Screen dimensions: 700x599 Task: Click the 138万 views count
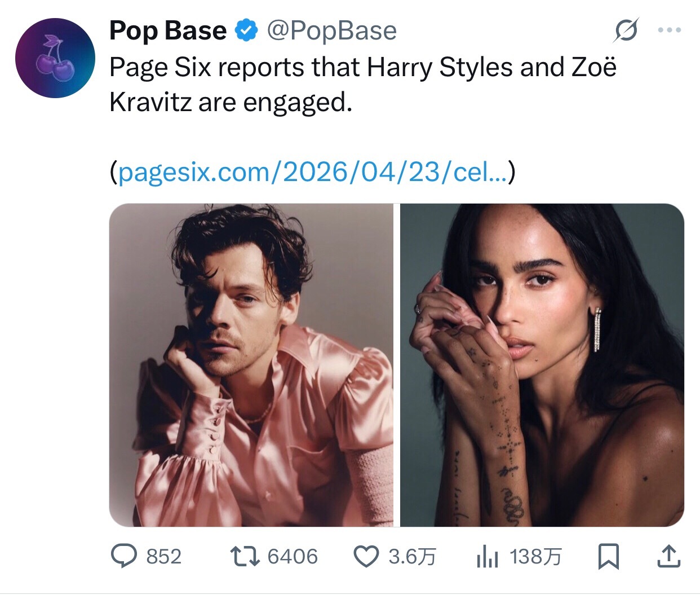[x=535, y=557]
